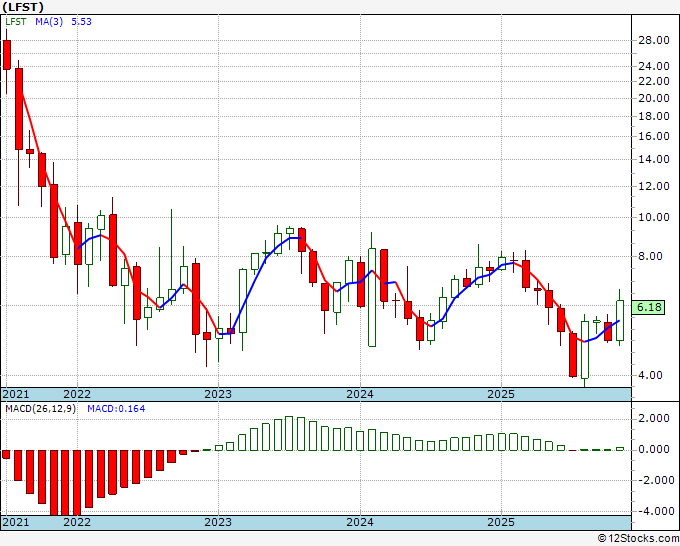Screen dimensions: 680x546
Task: Click 2022 on the price chart timeline
Action: pyautogui.click(x=77, y=394)
